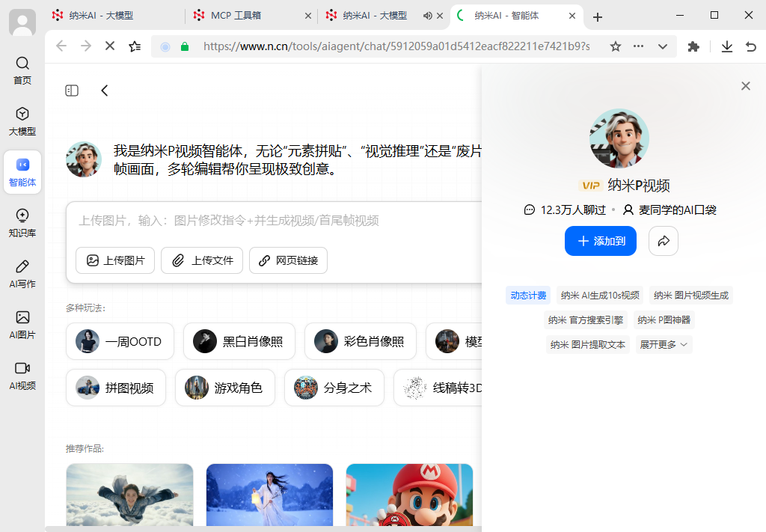This screenshot has width=766, height=532.
Task: Open the 知识库 sidebar icon
Action: (22, 223)
